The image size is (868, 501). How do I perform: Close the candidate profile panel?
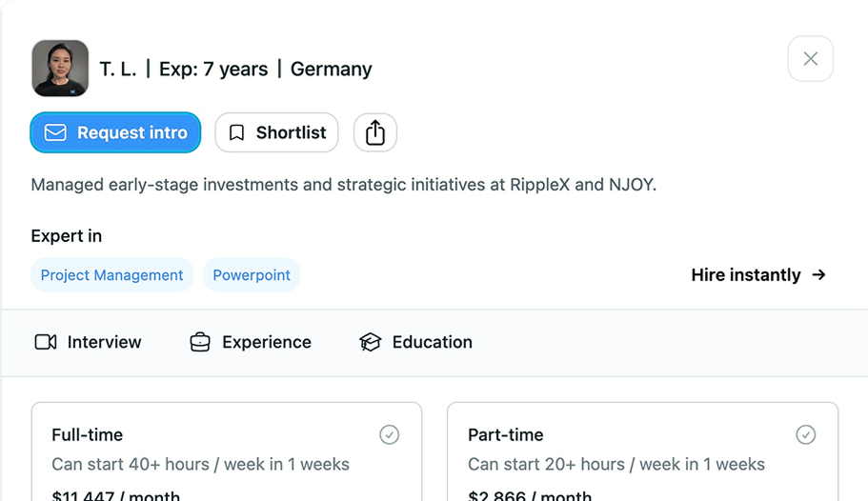(811, 59)
